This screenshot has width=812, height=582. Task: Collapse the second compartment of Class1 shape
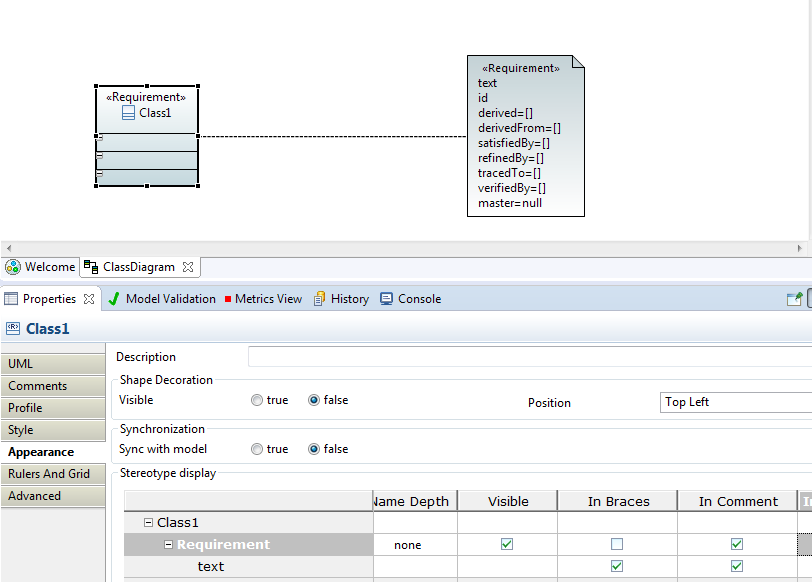[100, 156]
